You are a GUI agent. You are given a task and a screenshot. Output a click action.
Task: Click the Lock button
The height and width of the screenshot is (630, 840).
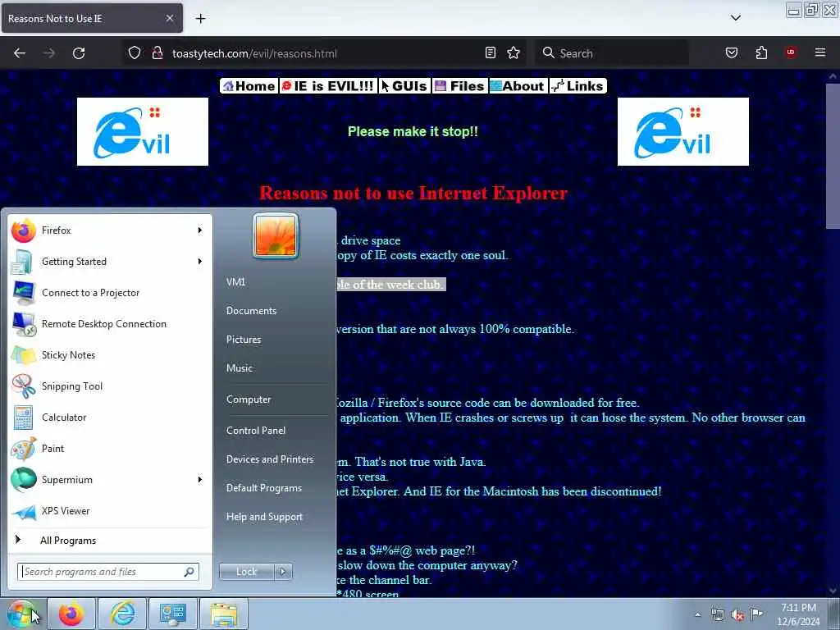pyautogui.click(x=246, y=572)
